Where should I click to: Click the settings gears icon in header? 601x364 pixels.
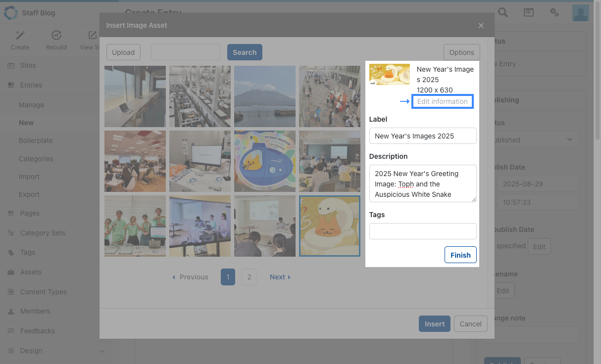tap(554, 13)
